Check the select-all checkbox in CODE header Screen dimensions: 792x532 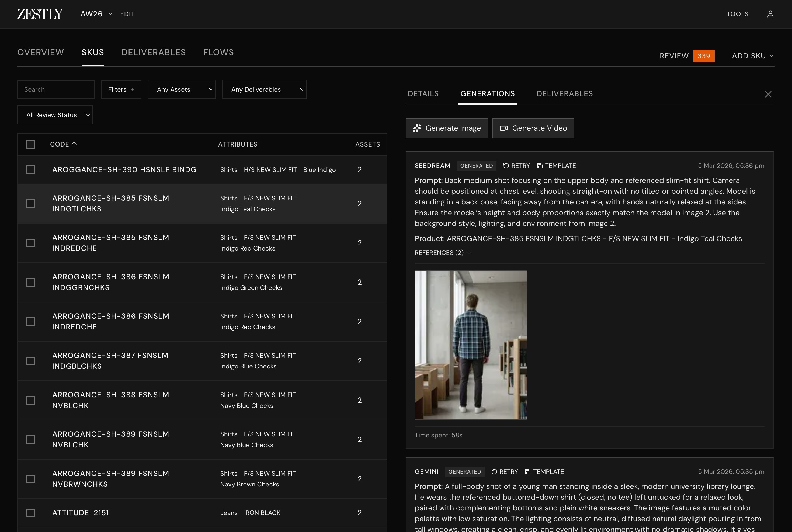pos(30,144)
